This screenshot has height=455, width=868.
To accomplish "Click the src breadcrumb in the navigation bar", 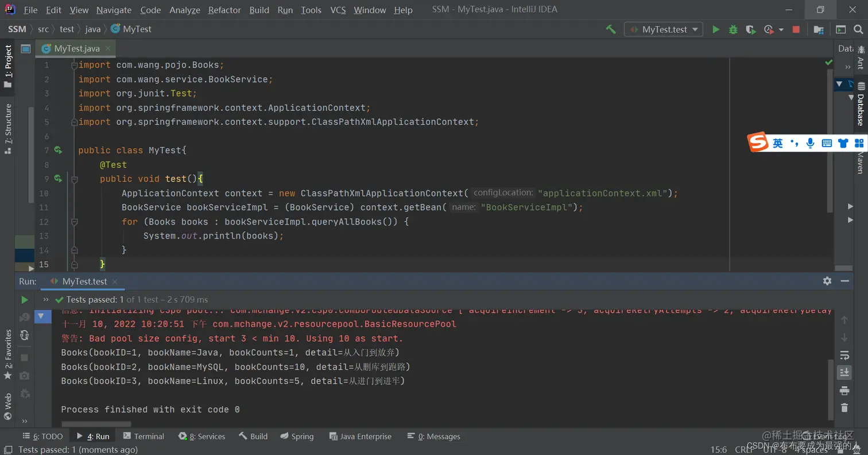I will coord(43,29).
